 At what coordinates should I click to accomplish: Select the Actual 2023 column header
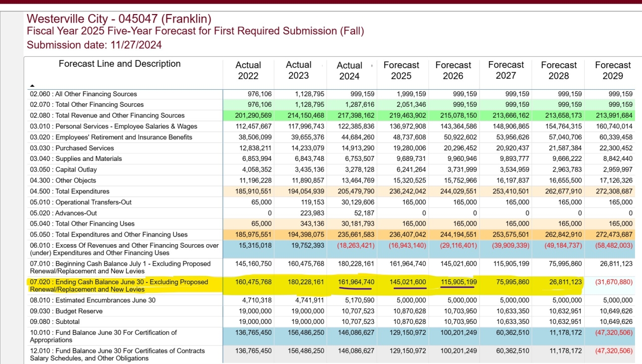[x=298, y=70]
